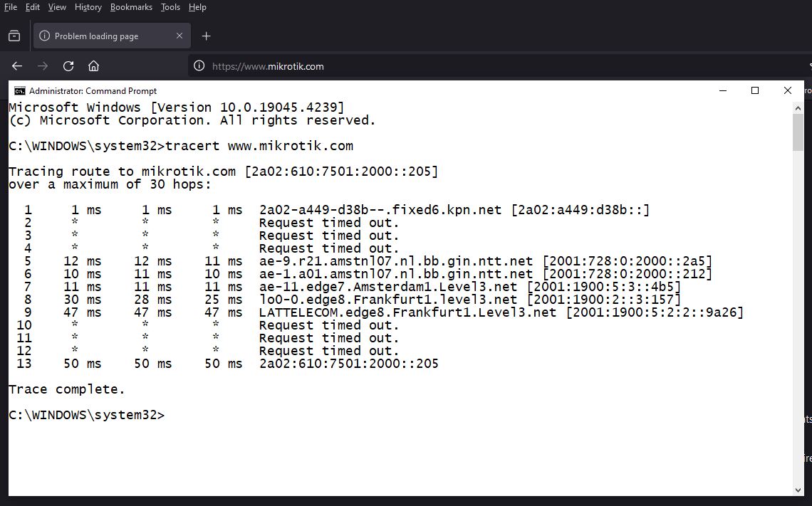Click hop 9 LATTELECOM.edge8.Frankfurt1 hostname

point(407,312)
